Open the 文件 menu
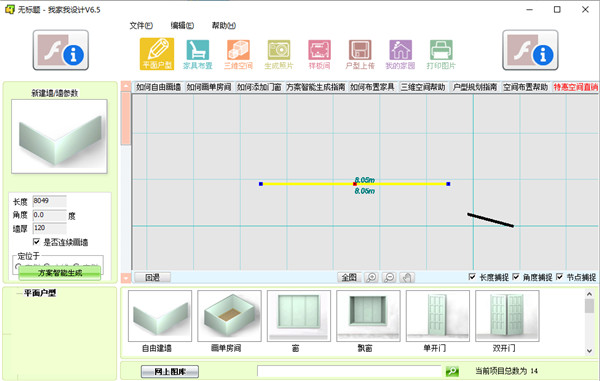Image resolution: width=600 pixels, height=381 pixels. [x=141, y=26]
